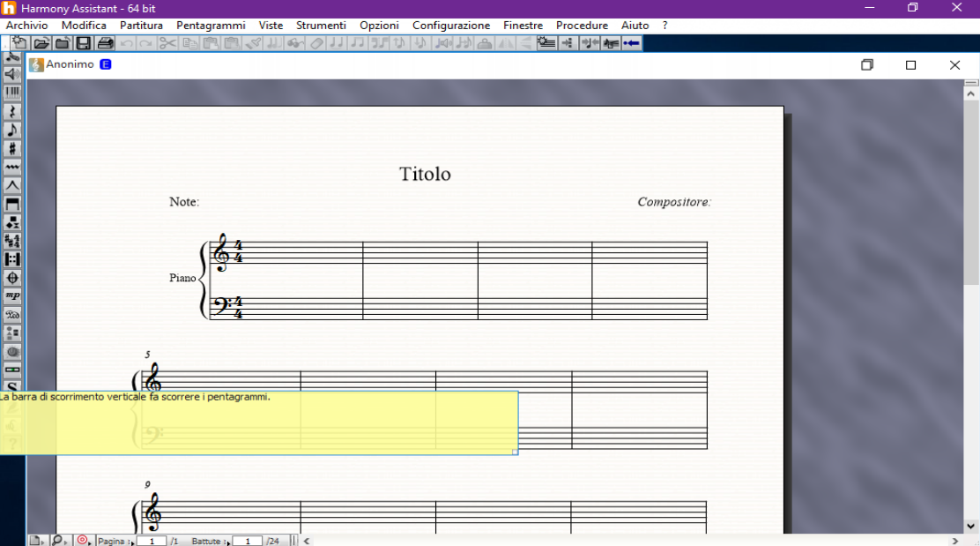
Task: Open the Pentagrammi menu
Action: tap(211, 26)
